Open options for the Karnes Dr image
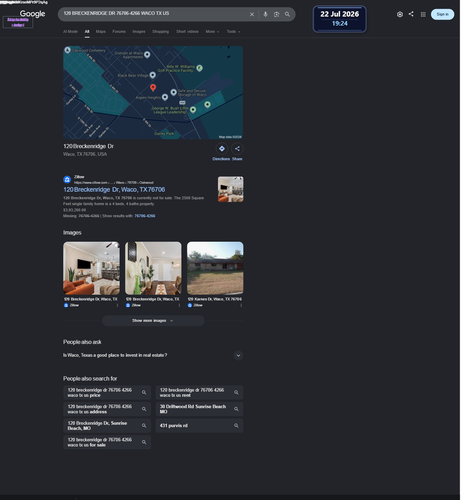Screen dimensions: 465x500 (241, 305)
